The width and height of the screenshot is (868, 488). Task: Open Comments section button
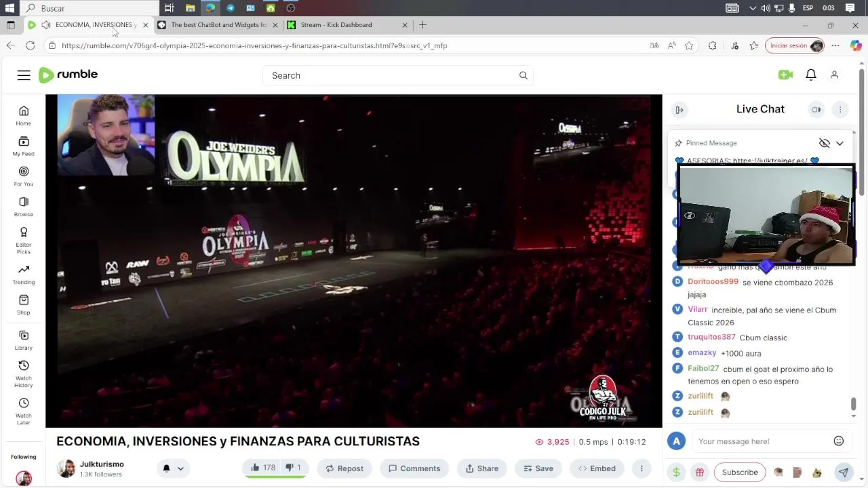point(414,468)
